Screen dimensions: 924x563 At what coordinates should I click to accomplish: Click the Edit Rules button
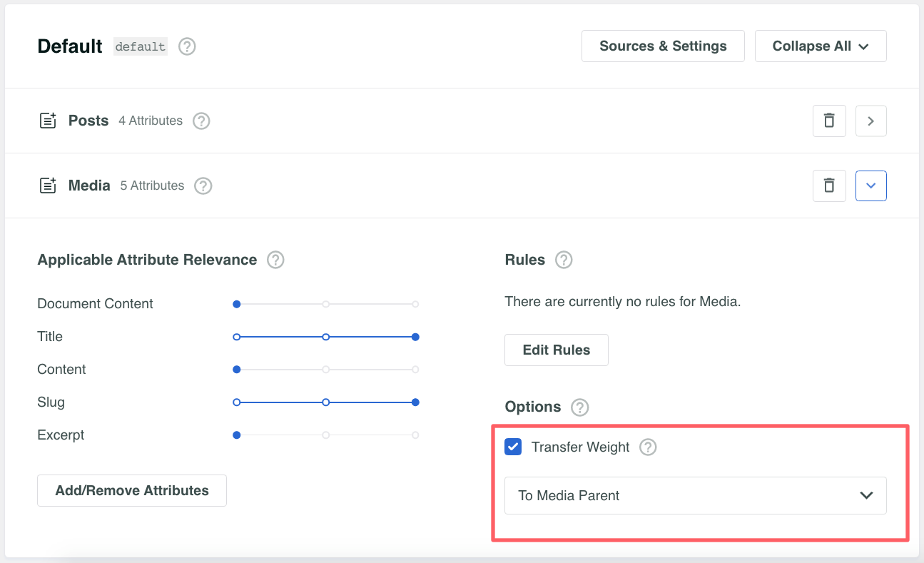[557, 350]
